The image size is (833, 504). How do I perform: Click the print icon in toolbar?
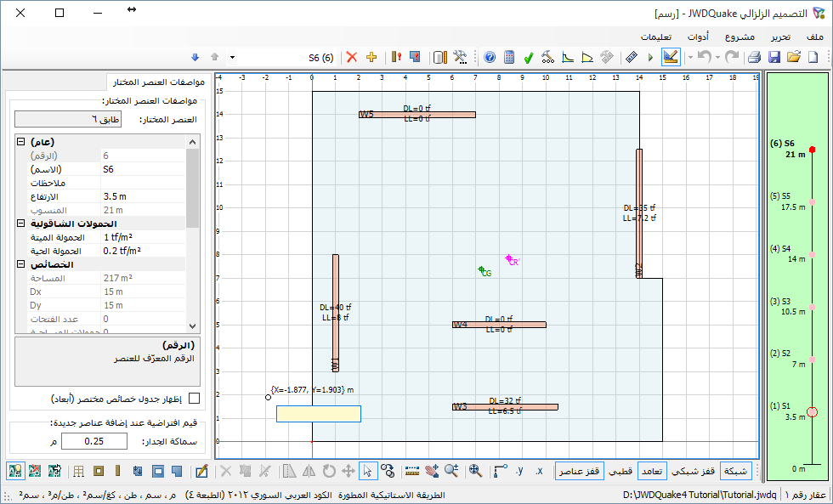(x=755, y=57)
